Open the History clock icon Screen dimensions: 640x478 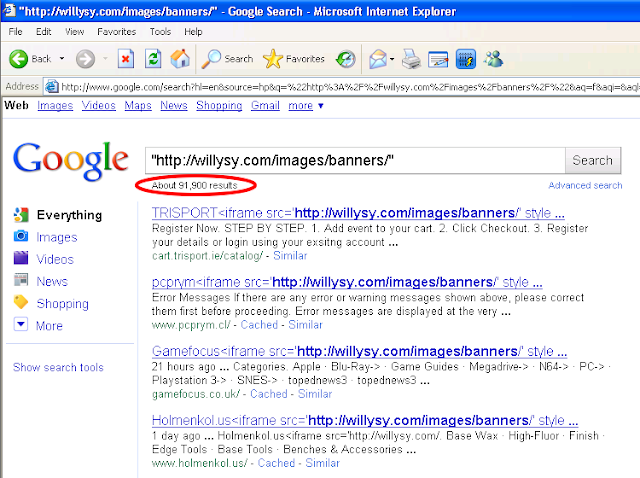click(345, 60)
